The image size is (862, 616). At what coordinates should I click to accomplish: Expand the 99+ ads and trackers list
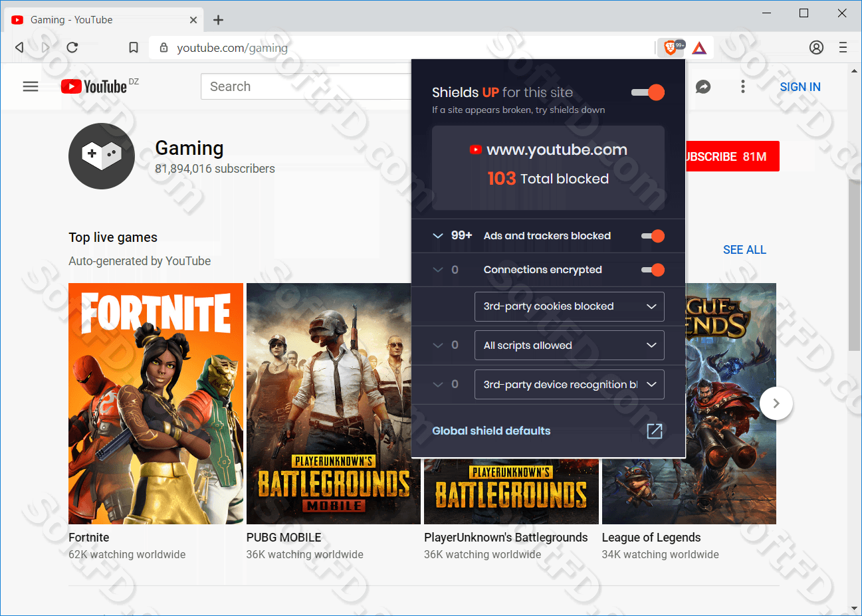(438, 236)
